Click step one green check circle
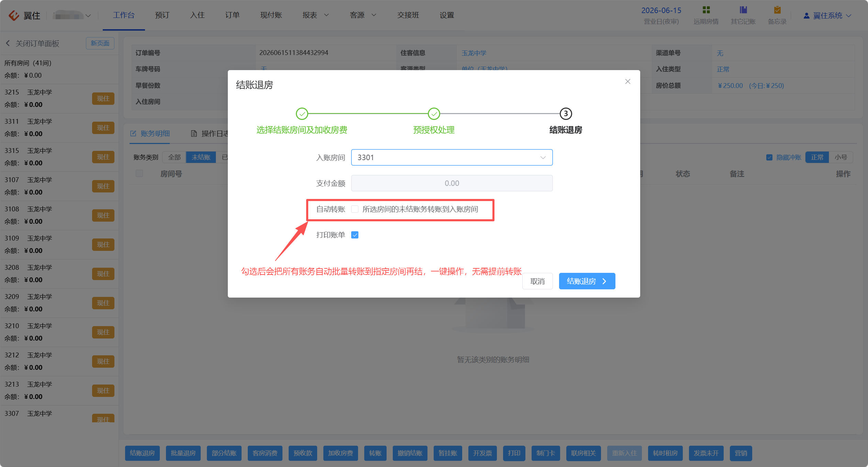868x467 pixels. (x=302, y=114)
